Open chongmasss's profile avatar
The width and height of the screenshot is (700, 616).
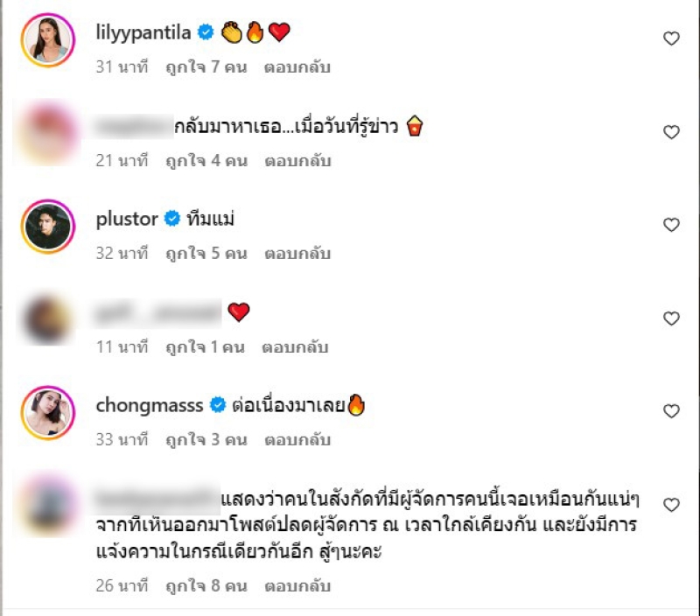point(48,412)
